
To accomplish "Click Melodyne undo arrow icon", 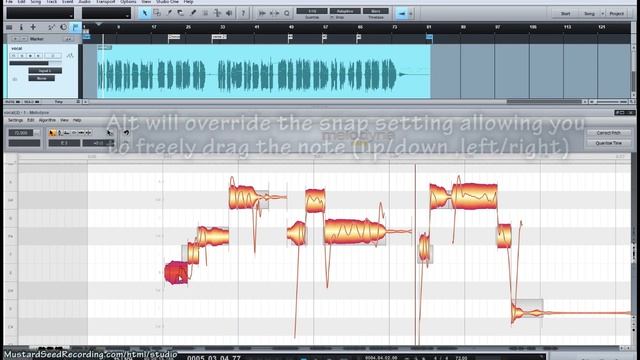I will [x=126, y=133].
